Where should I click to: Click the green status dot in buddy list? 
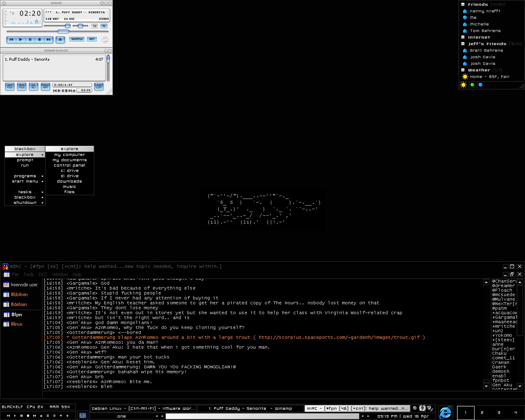[x=472, y=85]
